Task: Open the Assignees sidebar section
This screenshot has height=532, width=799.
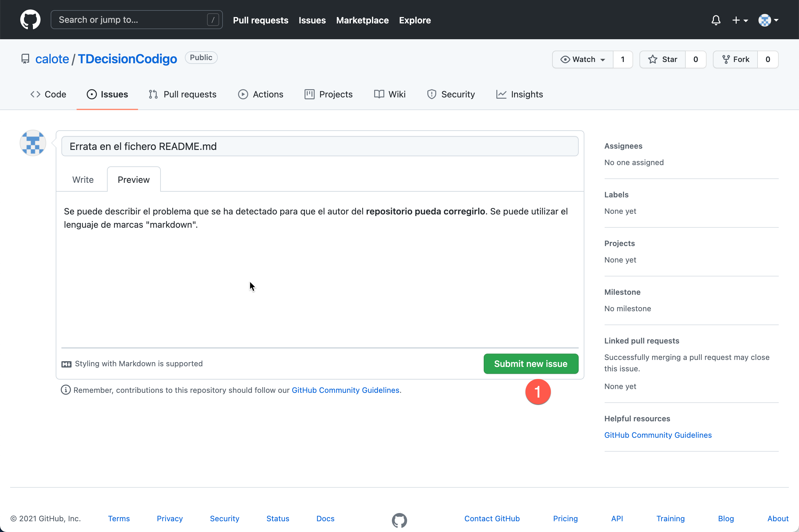Action: (x=623, y=146)
